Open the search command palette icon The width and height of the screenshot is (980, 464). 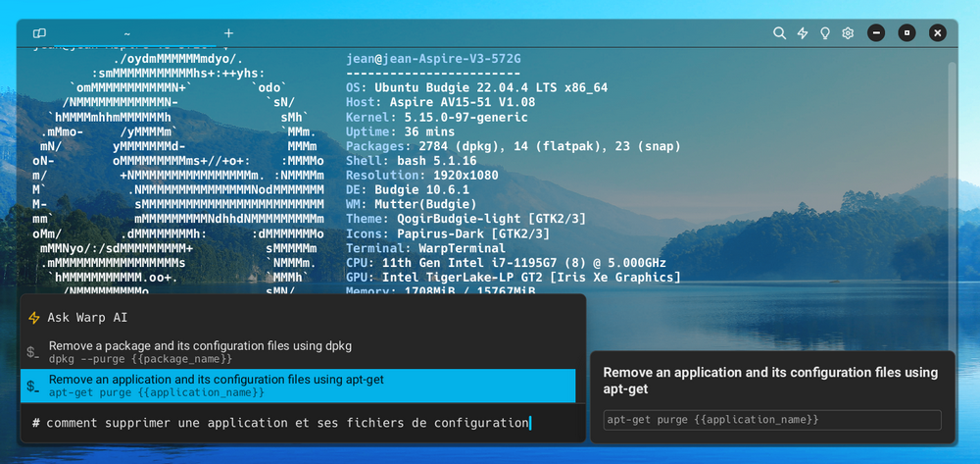[x=779, y=33]
